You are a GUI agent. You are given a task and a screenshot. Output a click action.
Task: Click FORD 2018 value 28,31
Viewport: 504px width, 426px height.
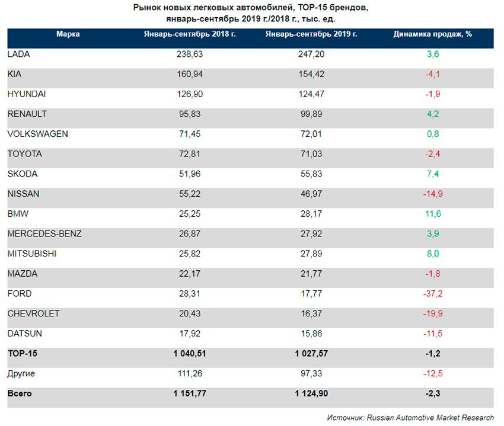(190, 293)
